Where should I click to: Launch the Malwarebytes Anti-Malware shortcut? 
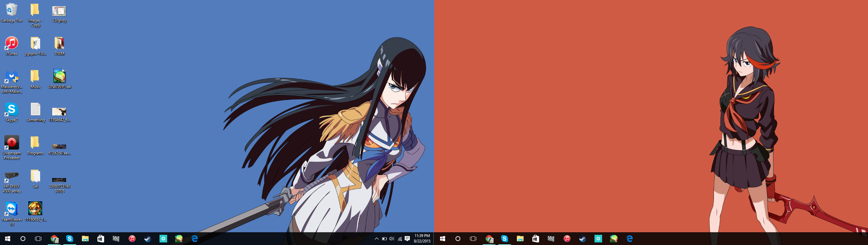[x=11, y=81]
